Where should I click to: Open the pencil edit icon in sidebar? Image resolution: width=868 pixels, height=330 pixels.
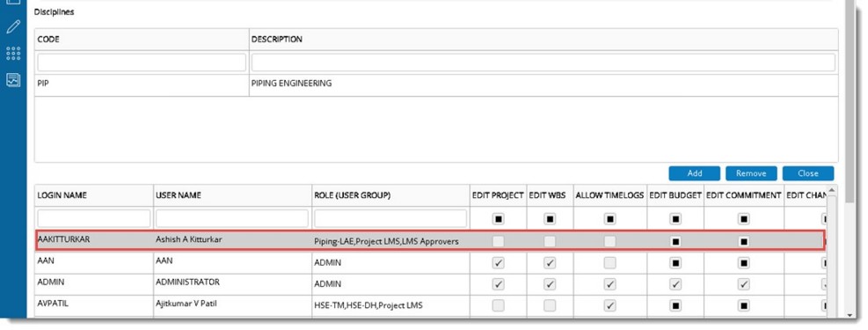click(13, 26)
